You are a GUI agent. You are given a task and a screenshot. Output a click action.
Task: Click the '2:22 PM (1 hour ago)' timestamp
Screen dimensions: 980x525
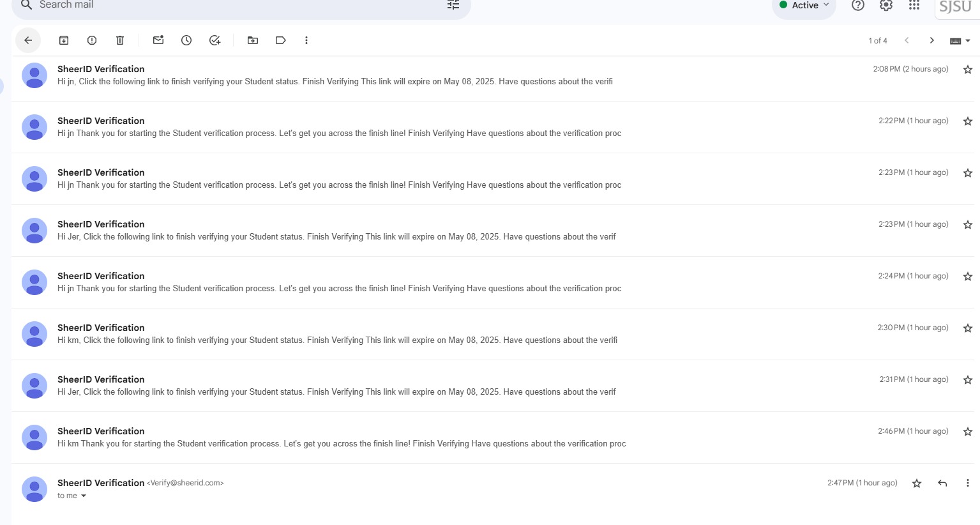(913, 121)
